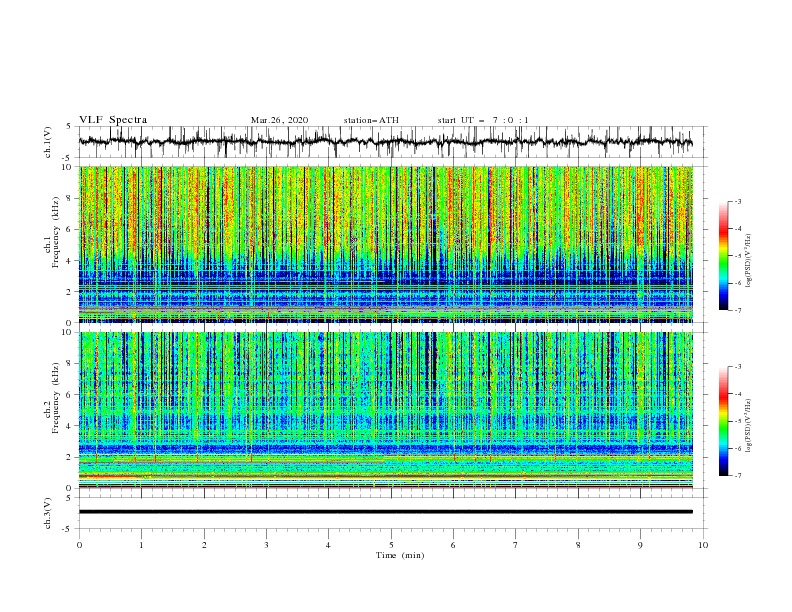Screen dimensions: 792x612
Task: Click the time axis tick label "5"
Action: (x=391, y=545)
